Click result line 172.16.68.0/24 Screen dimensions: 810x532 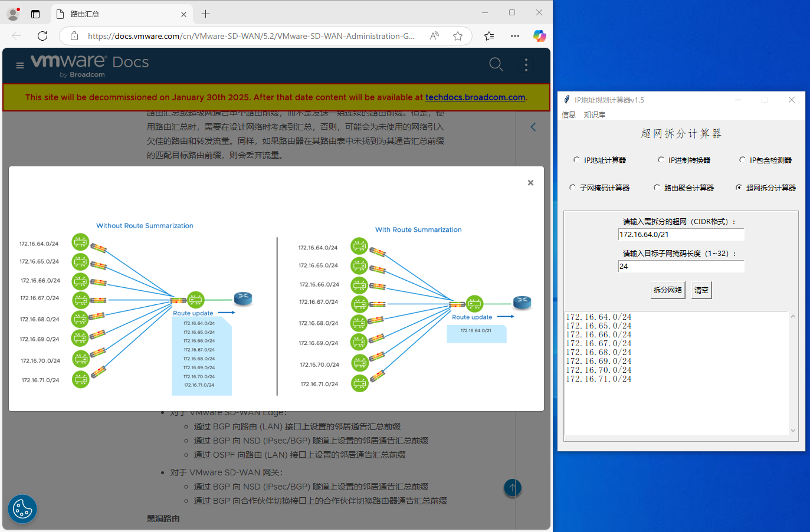click(599, 352)
